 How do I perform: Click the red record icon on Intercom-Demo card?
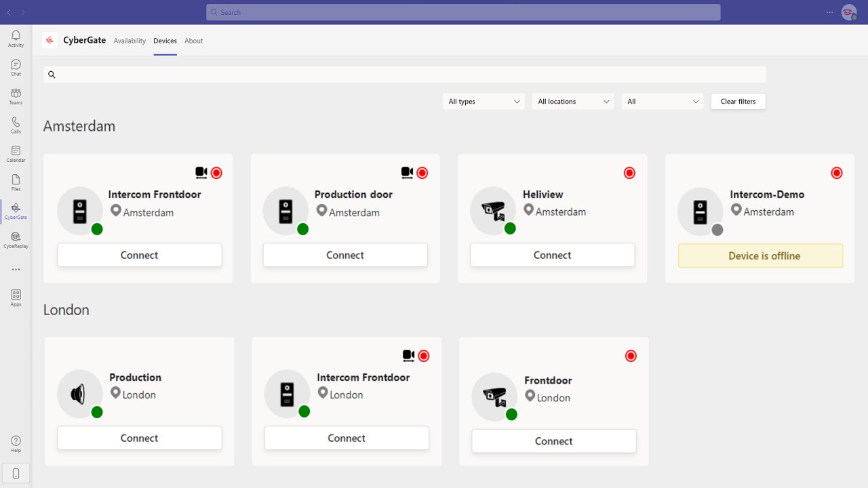click(837, 173)
